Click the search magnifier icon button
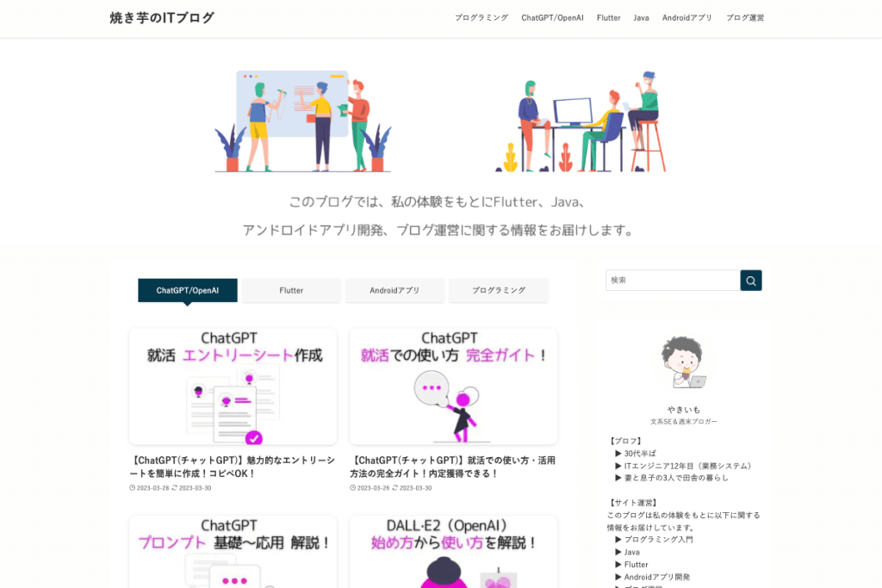The image size is (882, 588). (751, 281)
